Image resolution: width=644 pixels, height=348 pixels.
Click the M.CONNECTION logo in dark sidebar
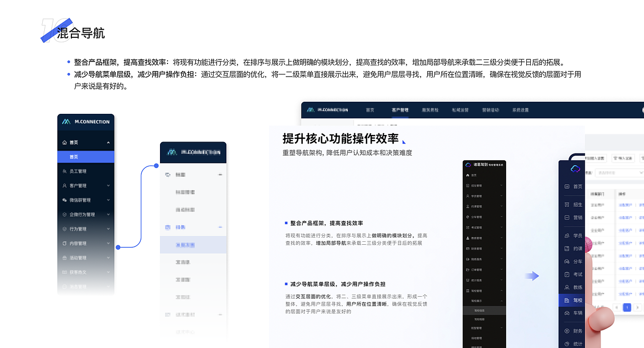point(86,121)
